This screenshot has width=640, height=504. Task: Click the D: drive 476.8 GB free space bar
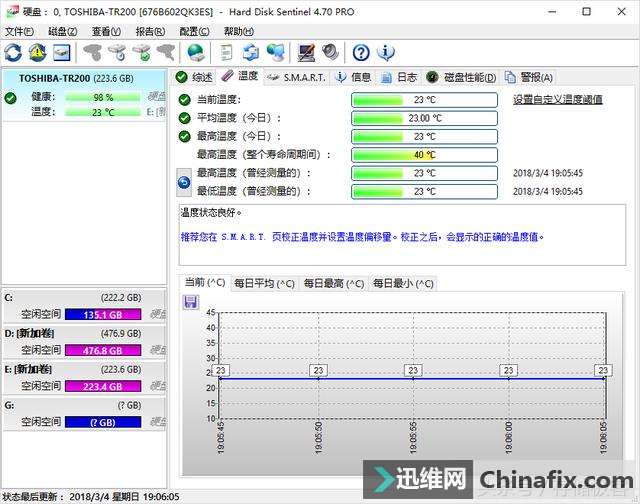click(x=103, y=351)
